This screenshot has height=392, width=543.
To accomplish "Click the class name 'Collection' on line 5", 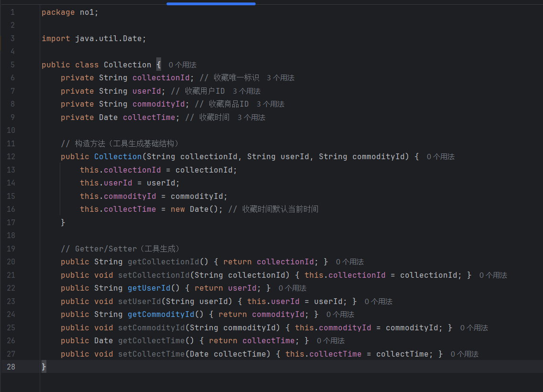I will (128, 65).
